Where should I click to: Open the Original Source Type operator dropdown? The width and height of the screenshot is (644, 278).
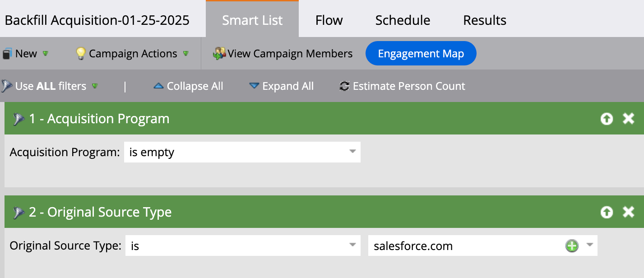click(x=352, y=246)
